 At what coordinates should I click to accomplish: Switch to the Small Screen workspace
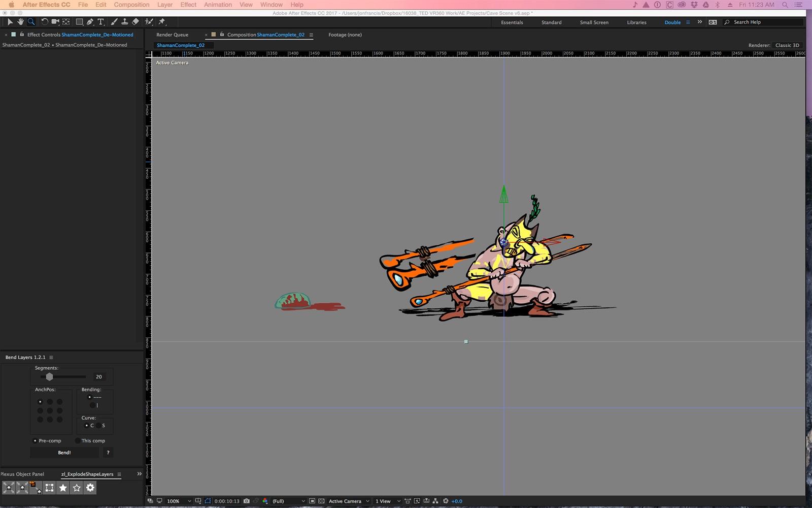594,22
